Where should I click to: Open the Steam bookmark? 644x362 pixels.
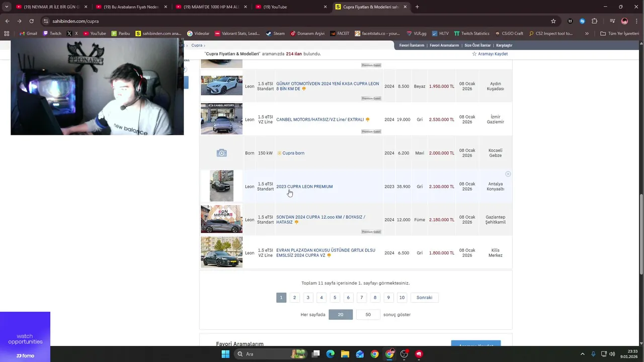point(275,34)
